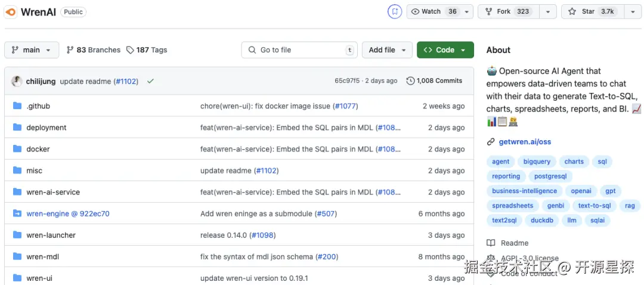Click the docker folder icon
The image size is (644, 285).
click(x=17, y=148)
